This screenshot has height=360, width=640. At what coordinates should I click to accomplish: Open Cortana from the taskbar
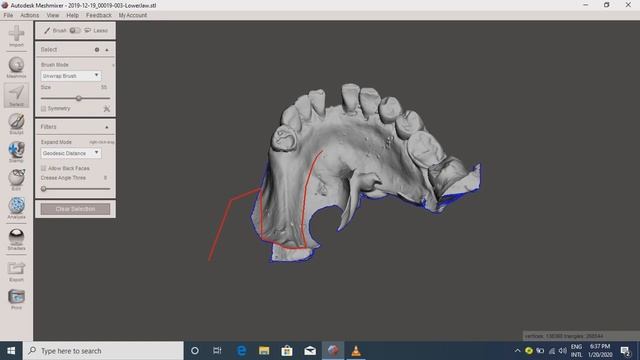(x=195, y=351)
